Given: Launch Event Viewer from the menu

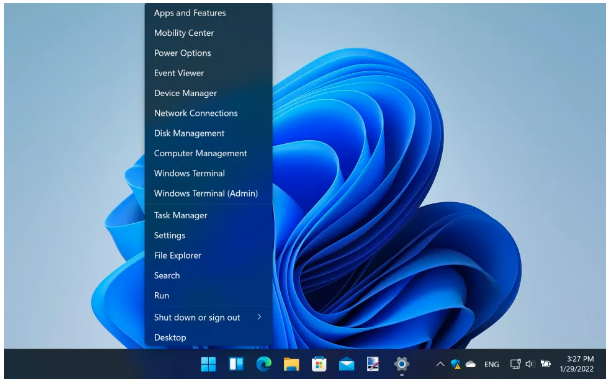Looking at the screenshot, I should coord(208,73).
